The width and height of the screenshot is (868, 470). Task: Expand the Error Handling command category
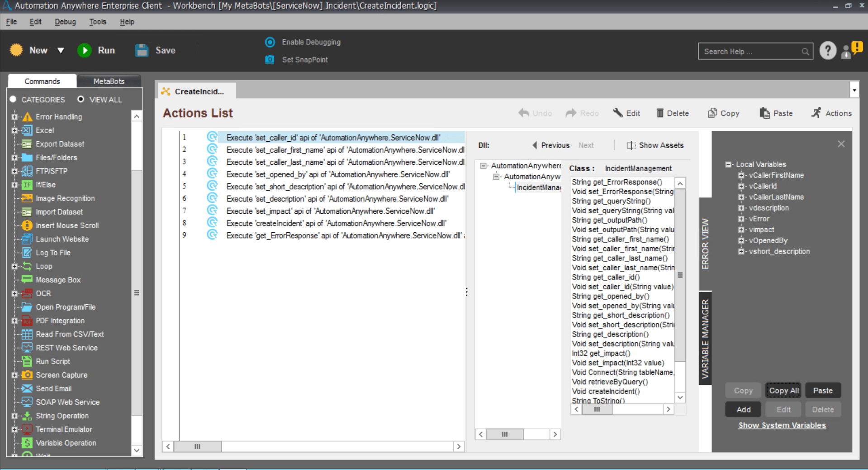pos(14,117)
